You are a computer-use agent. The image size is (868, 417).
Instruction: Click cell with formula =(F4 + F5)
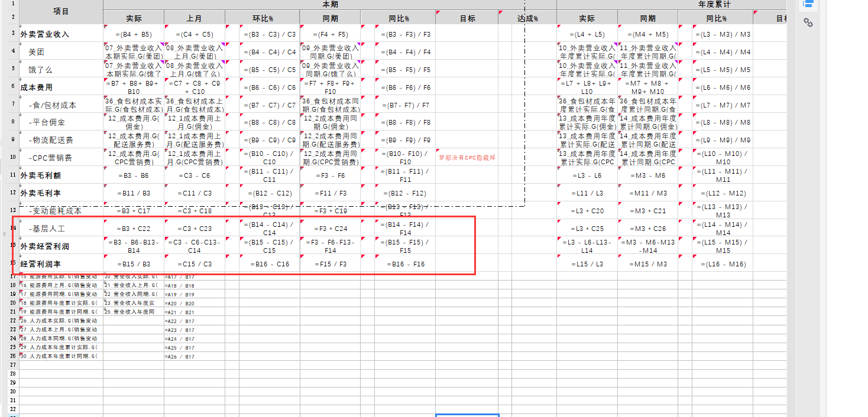[330, 34]
